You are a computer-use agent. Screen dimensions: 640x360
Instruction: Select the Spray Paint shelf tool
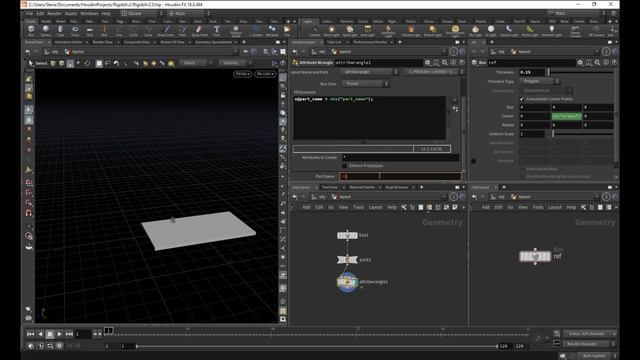point(200,30)
